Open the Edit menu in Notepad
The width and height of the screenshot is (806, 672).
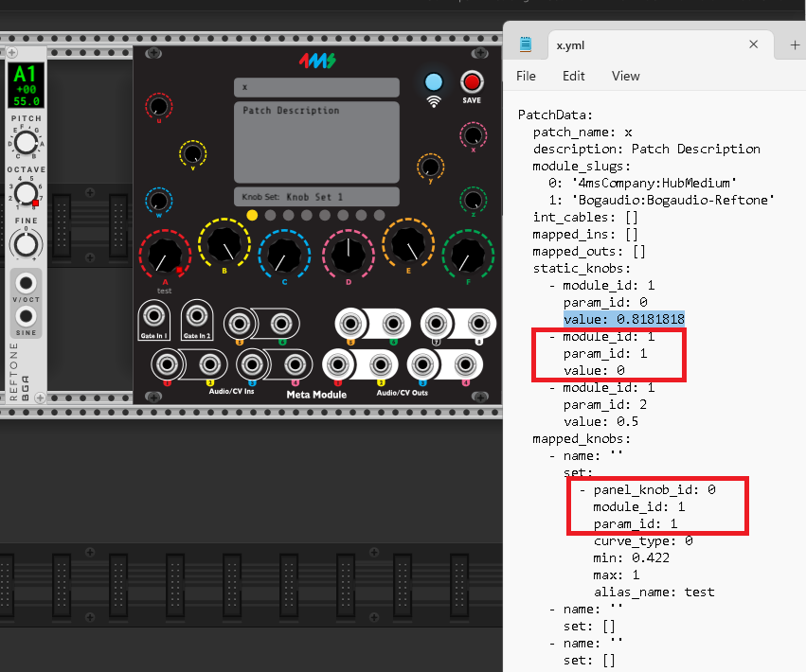(573, 76)
